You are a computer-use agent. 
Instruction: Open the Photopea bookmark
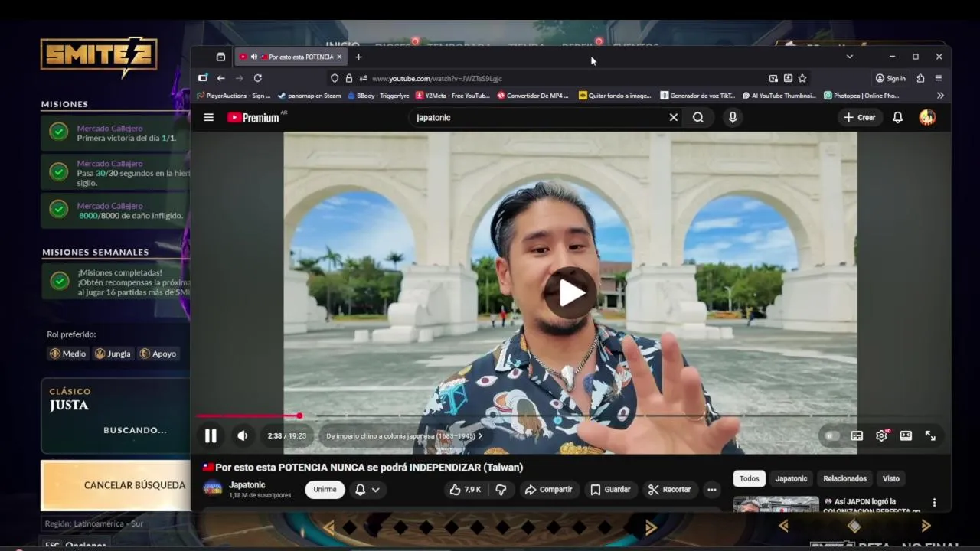[x=862, y=96]
